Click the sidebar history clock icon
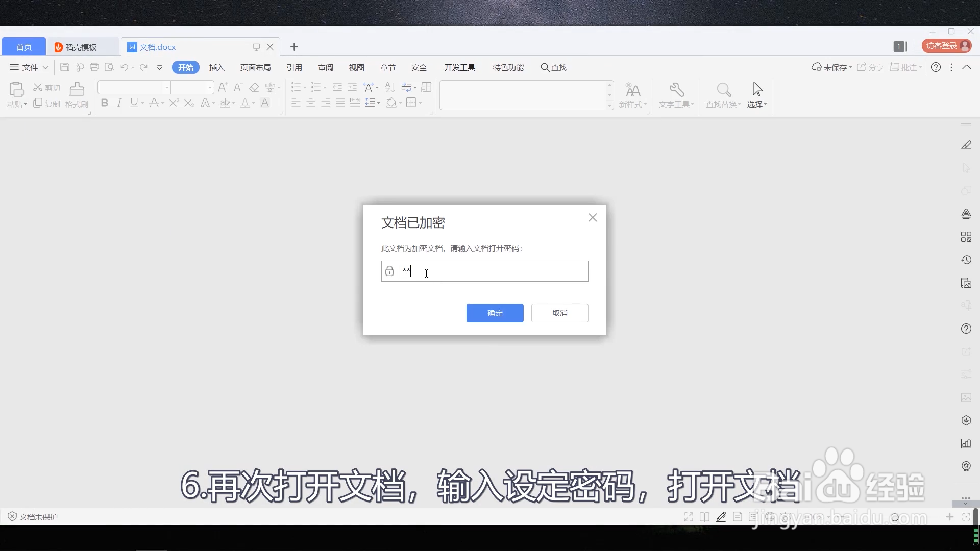980x551 pixels. (966, 260)
